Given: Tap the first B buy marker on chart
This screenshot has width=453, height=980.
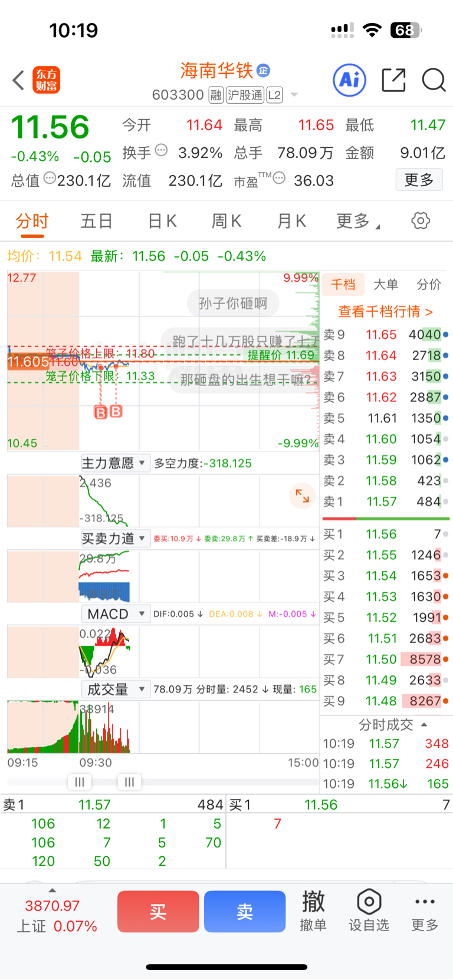Looking at the screenshot, I should point(101,412).
